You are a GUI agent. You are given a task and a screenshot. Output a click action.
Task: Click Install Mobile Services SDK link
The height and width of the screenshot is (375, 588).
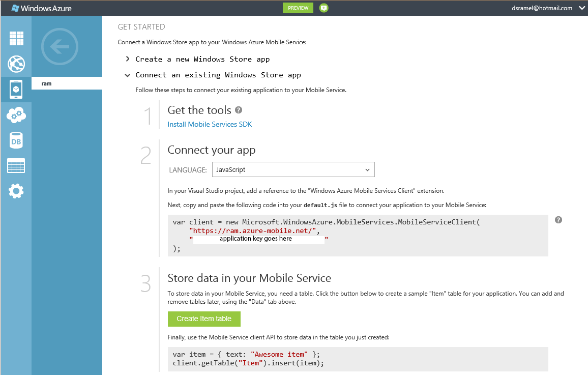coord(210,124)
